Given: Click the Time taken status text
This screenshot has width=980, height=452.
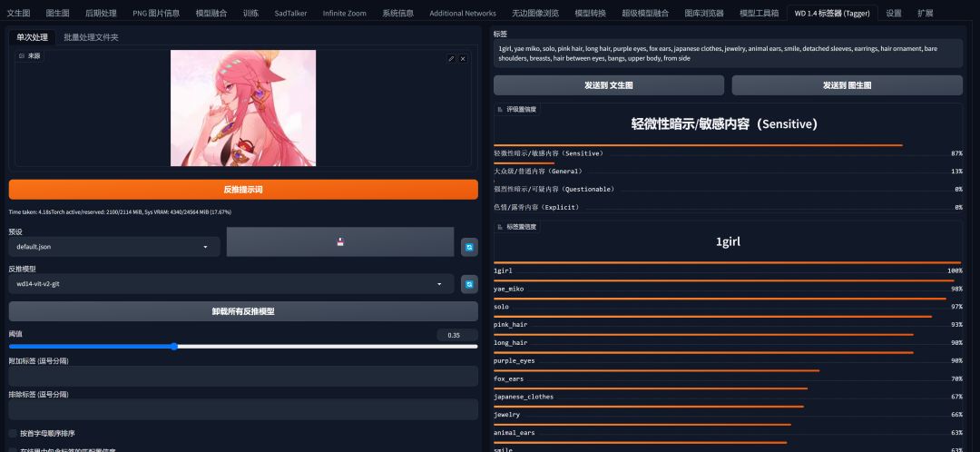Looking at the screenshot, I should [x=120, y=212].
